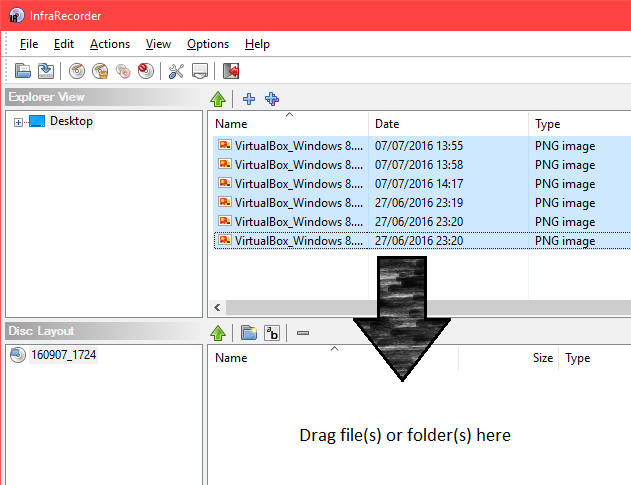The width and height of the screenshot is (631, 485).
Task: Open the Help menu
Action: click(257, 44)
